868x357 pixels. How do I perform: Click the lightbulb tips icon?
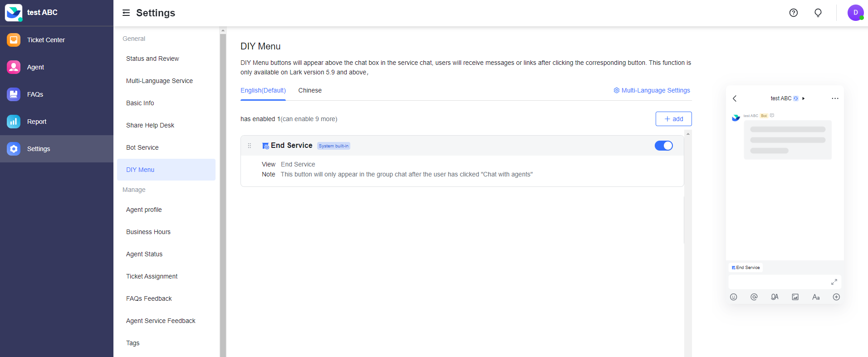(818, 13)
